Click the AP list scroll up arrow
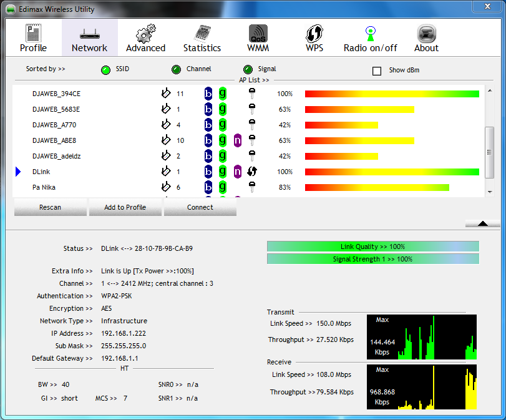The width and height of the screenshot is (506, 420). click(490, 90)
